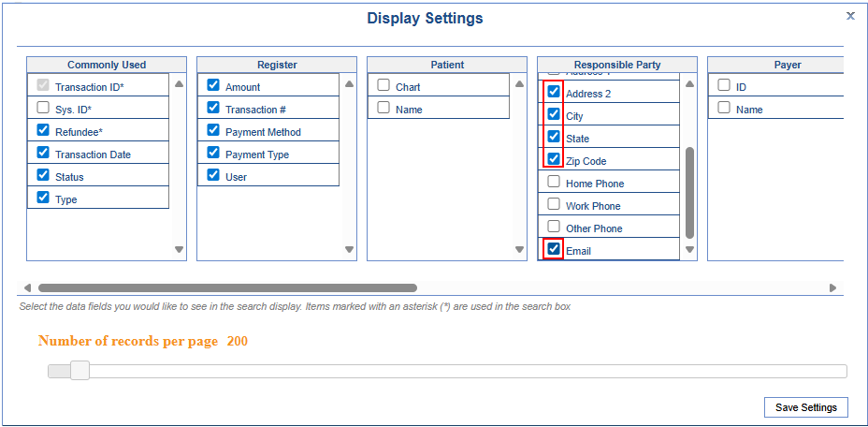
Task: Click the Register list scroll up arrow
Action: click(349, 84)
